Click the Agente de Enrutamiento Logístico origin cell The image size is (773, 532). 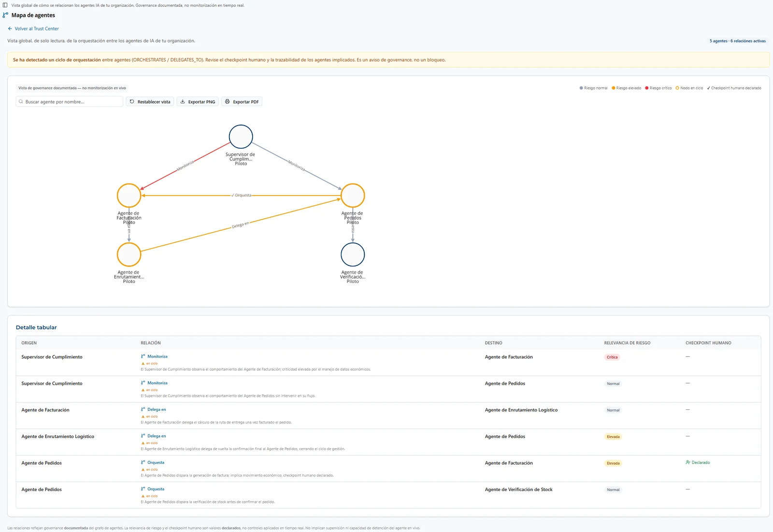click(x=58, y=436)
